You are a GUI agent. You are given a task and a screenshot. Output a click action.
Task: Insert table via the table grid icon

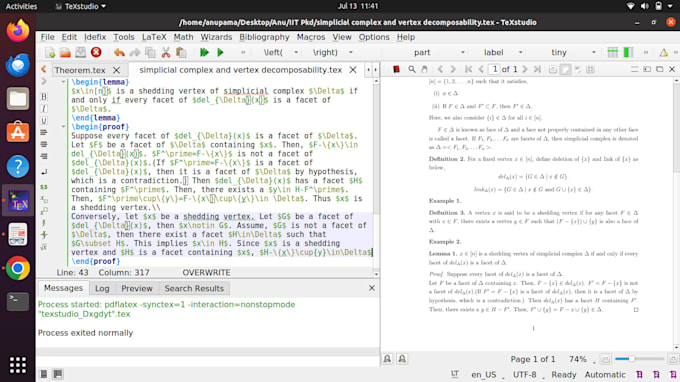pyautogui.click(x=612, y=52)
